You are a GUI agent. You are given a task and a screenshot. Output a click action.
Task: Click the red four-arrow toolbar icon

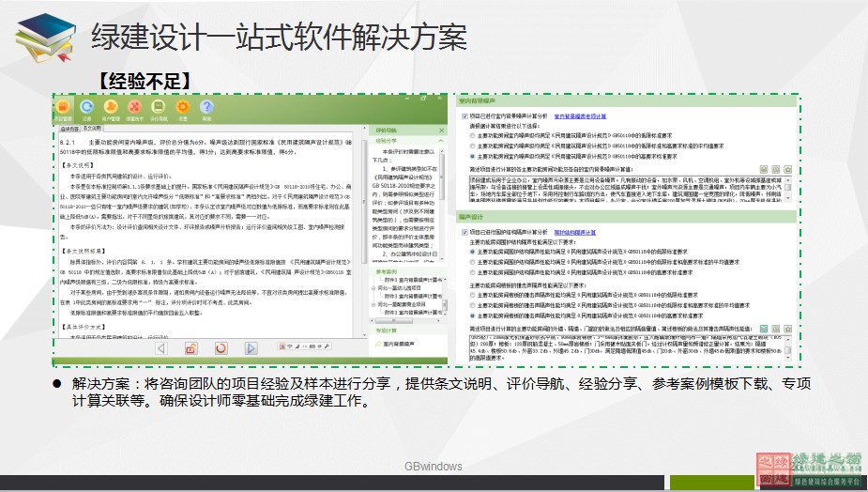click(x=134, y=106)
